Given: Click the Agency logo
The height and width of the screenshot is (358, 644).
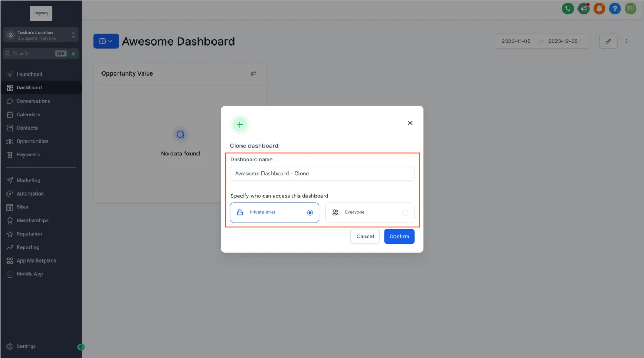Looking at the screenshot, I should coord(41,13).
